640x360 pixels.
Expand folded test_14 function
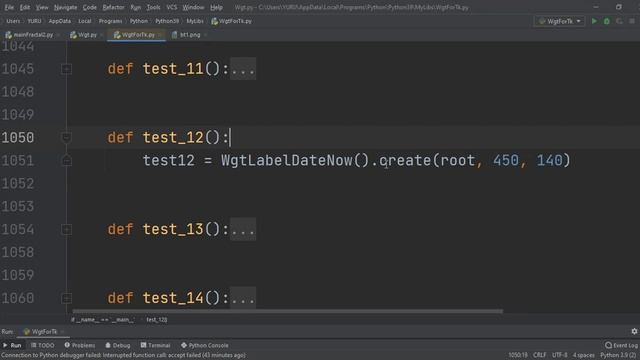[x=66, y=298]
